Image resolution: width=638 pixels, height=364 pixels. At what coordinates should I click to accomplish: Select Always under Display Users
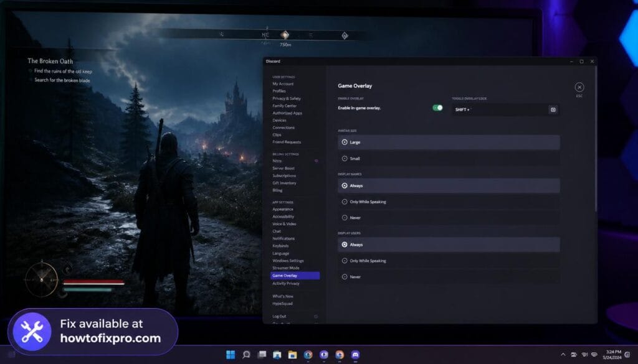(449, 245)
